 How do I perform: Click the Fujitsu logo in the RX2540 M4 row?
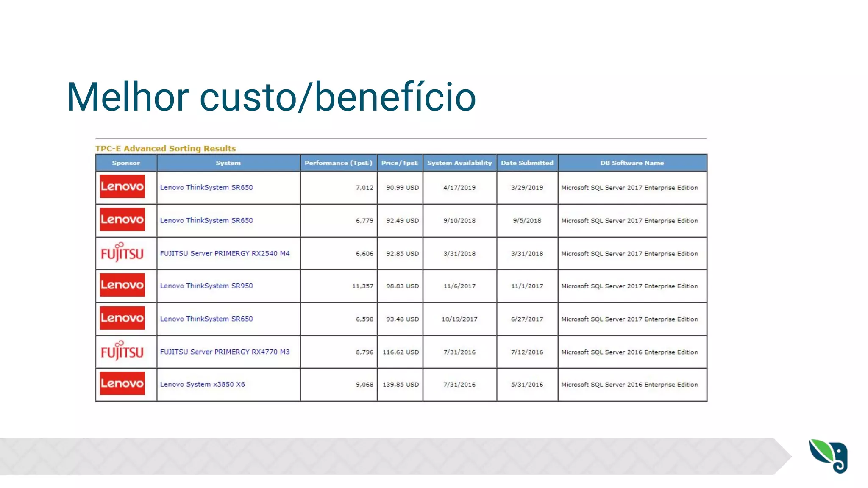coord(122,252)
